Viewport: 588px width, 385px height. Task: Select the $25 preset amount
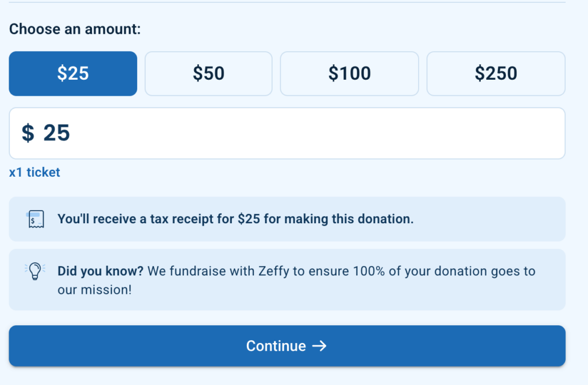pos(73,73)
